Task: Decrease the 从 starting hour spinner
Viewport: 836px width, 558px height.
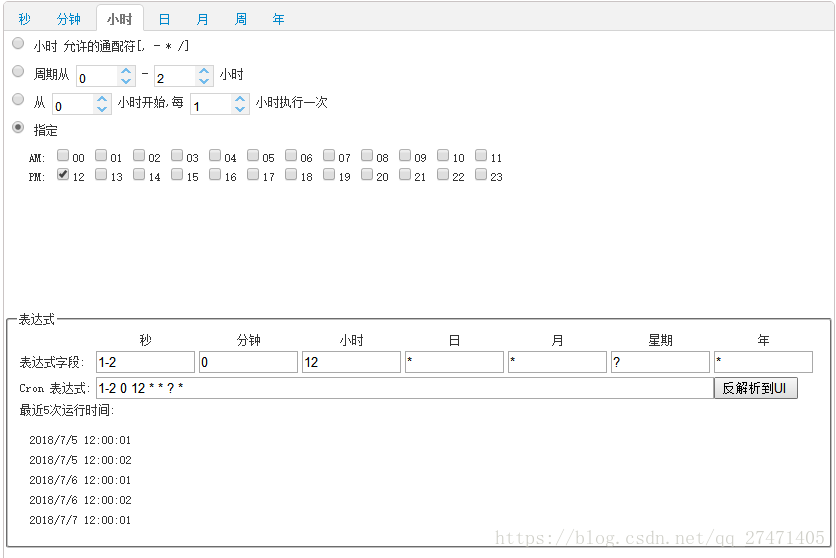Action: [x=102, y=109]
